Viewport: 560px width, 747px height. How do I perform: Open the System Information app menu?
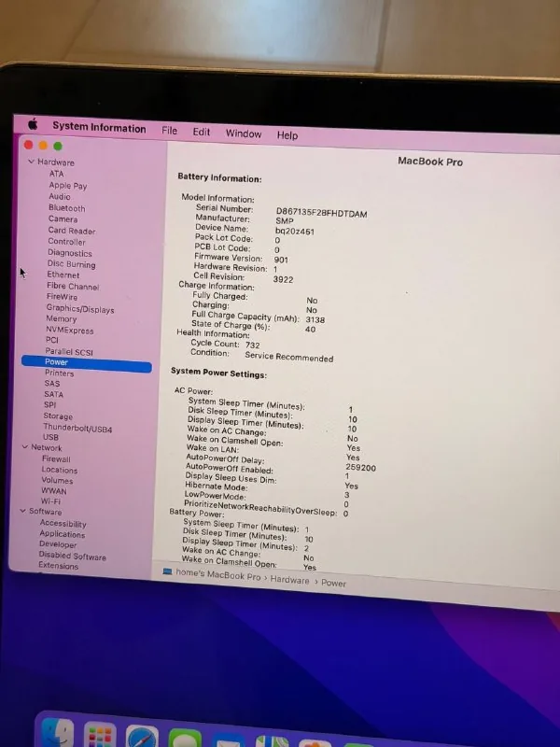pos(99,127)
